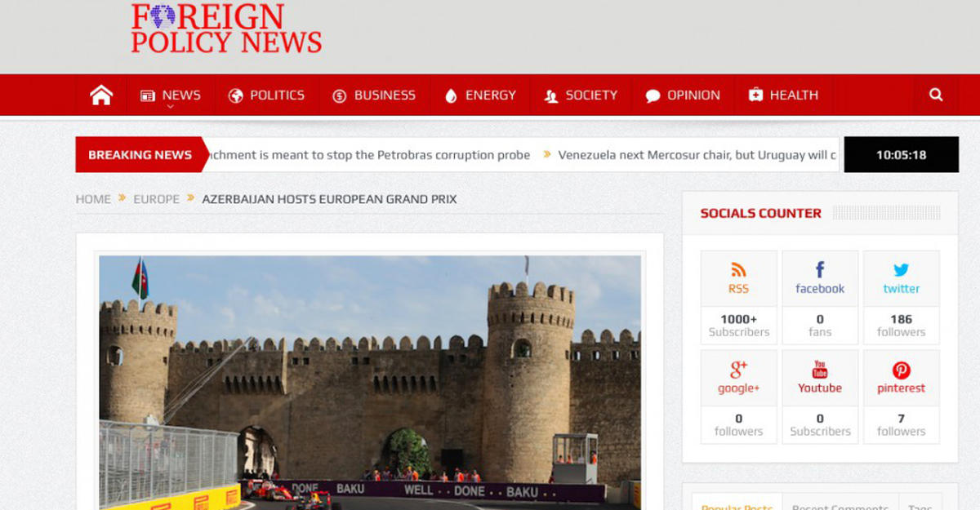
Task: Click the YouTube icon
Action: 820,370
